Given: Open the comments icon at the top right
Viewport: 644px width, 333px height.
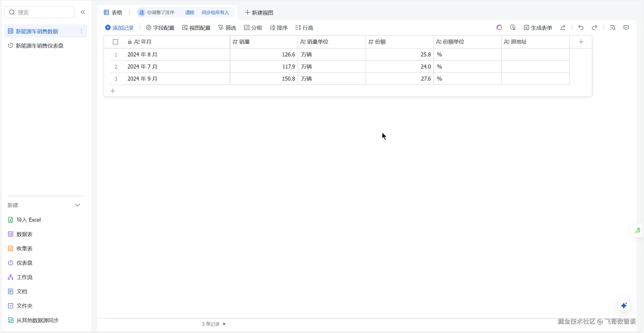Looking at the screenshot, I should (x=626, y=27).
